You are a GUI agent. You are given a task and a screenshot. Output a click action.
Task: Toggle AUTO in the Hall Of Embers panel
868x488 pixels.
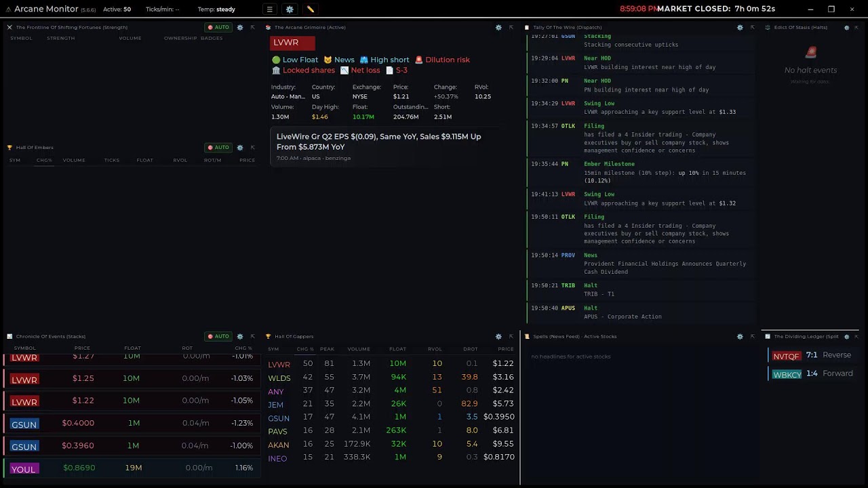coord(218,147)
